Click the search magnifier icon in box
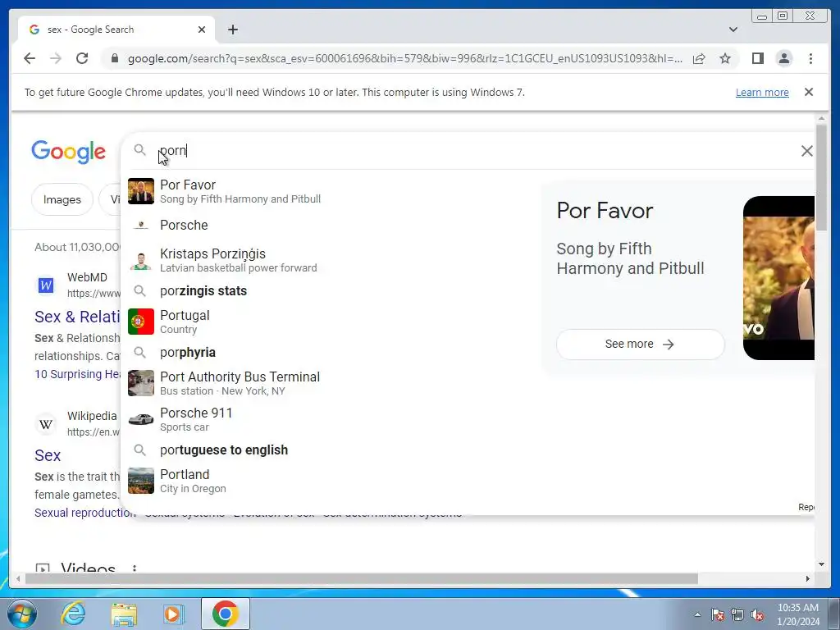Screen dimensions: 840x630 tap(139, 150)
